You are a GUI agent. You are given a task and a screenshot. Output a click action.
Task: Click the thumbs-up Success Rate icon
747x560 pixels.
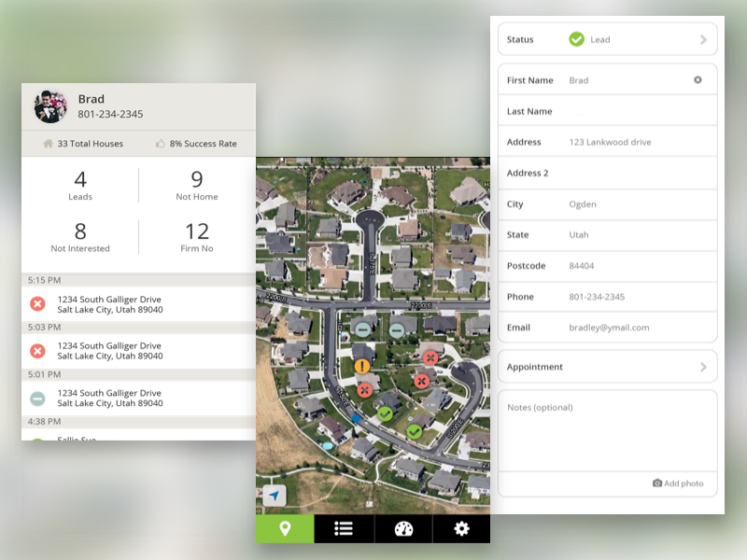[x=161, y=144]
